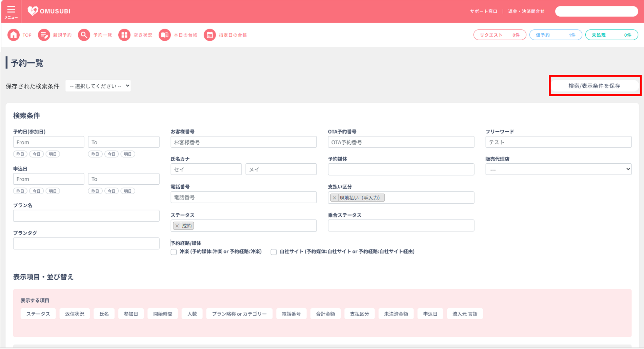Open 予約一覧 magnifier icon
The height and width of the screenshot is (349, 644).
coord(84,35)
